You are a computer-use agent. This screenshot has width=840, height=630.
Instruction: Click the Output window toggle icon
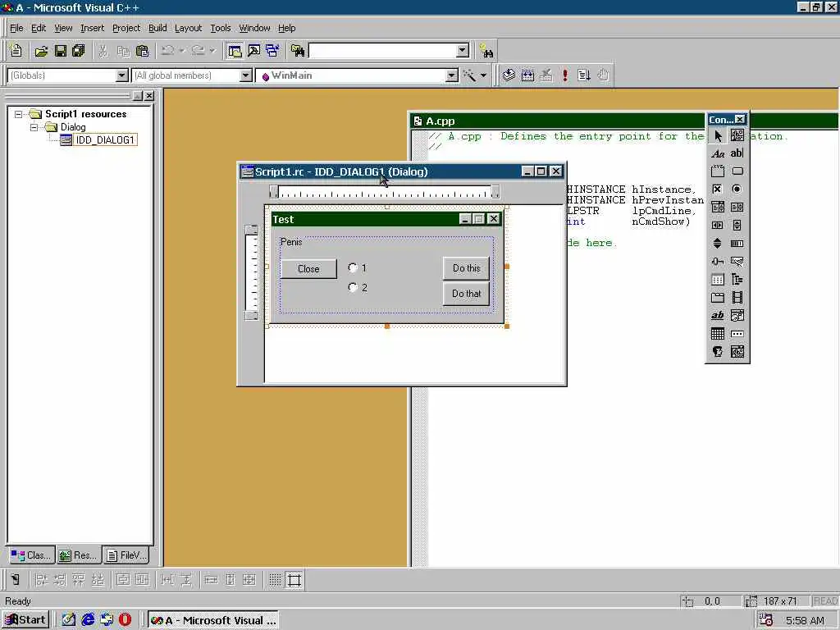(254, 51)
